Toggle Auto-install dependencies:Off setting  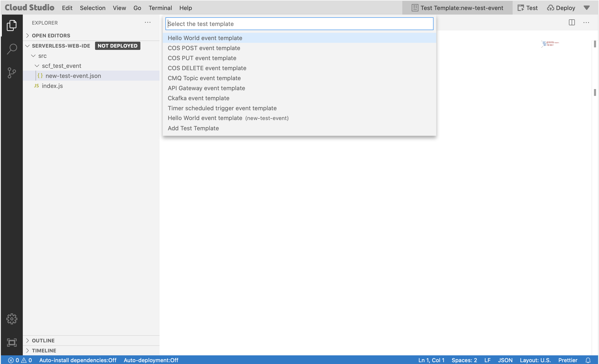[x=78, y=360]
